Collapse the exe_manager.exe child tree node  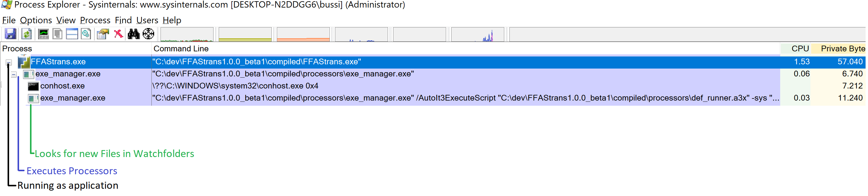coord(14,75)
